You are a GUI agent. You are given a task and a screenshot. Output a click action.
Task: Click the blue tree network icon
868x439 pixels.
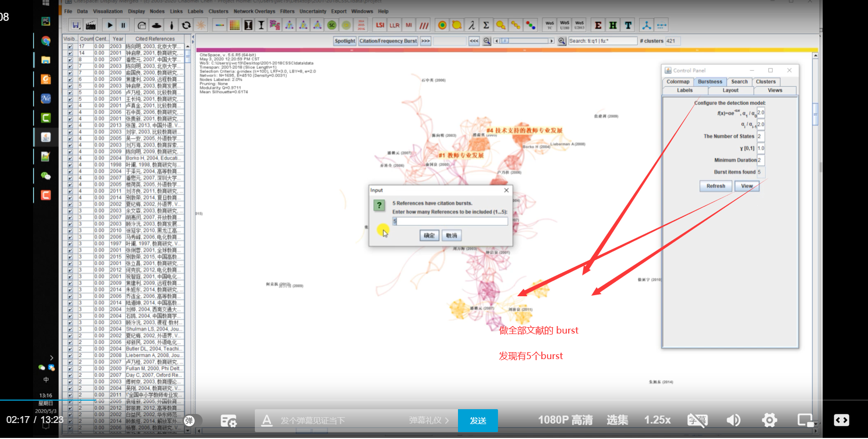click(647, 25)
